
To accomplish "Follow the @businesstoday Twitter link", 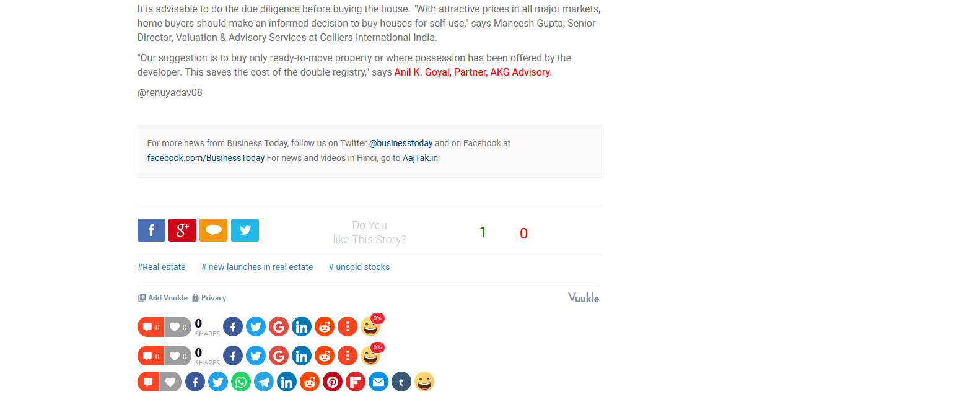I will [401, 143].
